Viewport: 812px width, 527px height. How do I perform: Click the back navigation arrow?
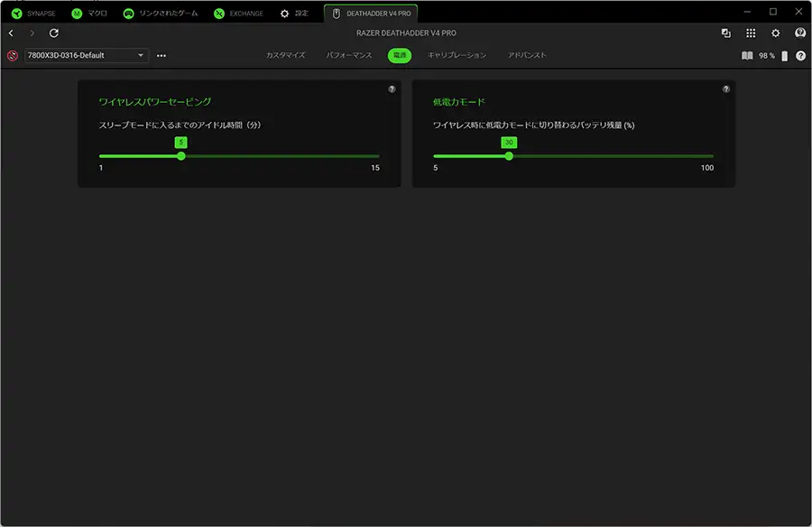(x=11, y=33)
